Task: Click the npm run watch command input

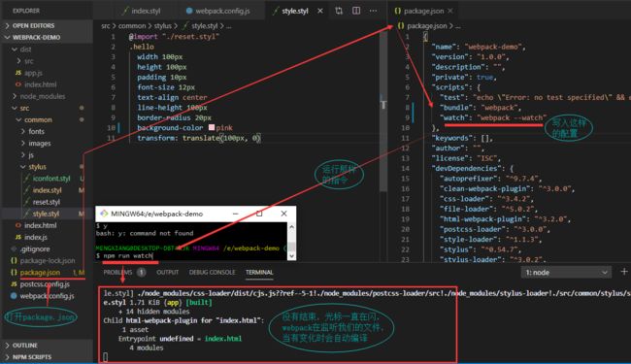Action: click(128, 255)
